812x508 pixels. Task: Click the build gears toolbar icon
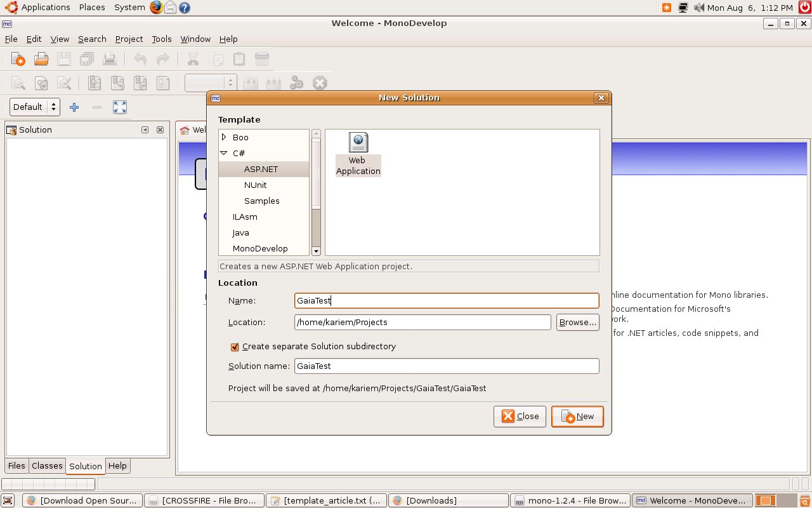(296, 83)
